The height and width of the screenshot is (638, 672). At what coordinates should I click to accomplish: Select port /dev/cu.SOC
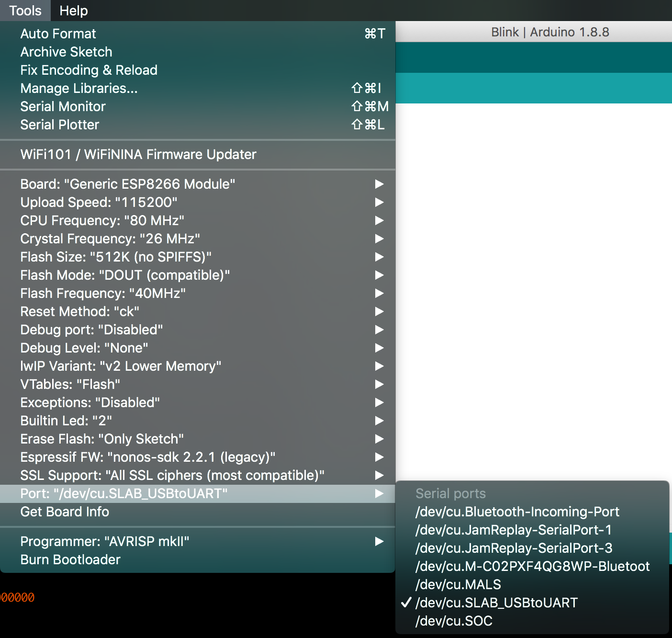[532, 621]
